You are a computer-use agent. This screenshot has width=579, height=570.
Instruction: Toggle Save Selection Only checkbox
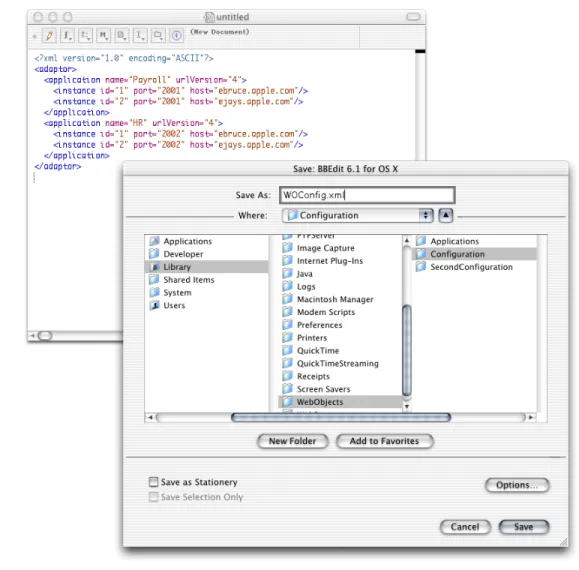point(153,497)
